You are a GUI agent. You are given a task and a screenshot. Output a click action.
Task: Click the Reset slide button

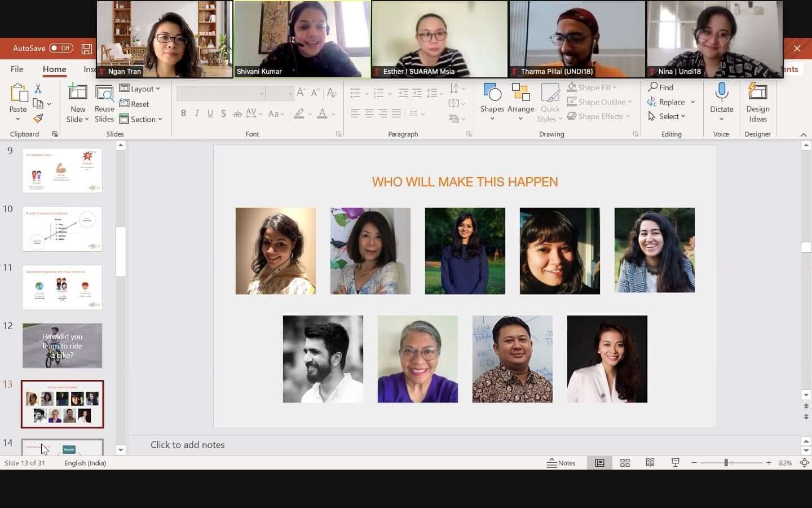134,104
